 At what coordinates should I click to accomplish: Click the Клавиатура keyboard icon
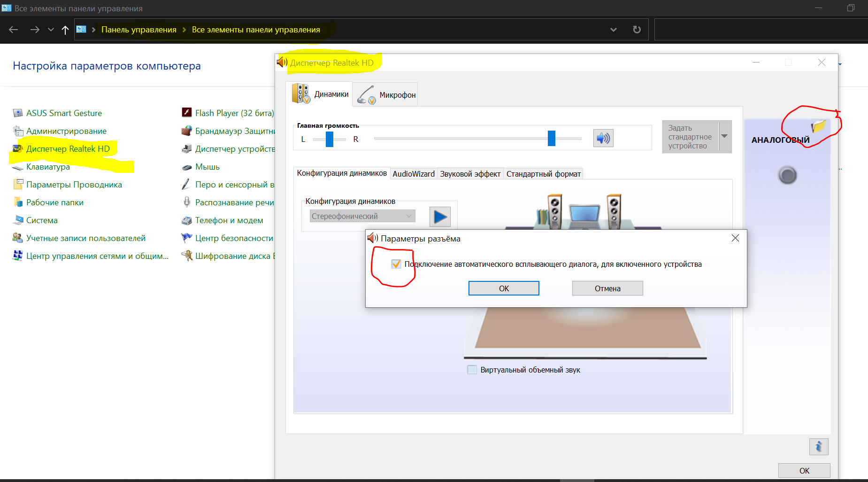[x=18, y=167]
